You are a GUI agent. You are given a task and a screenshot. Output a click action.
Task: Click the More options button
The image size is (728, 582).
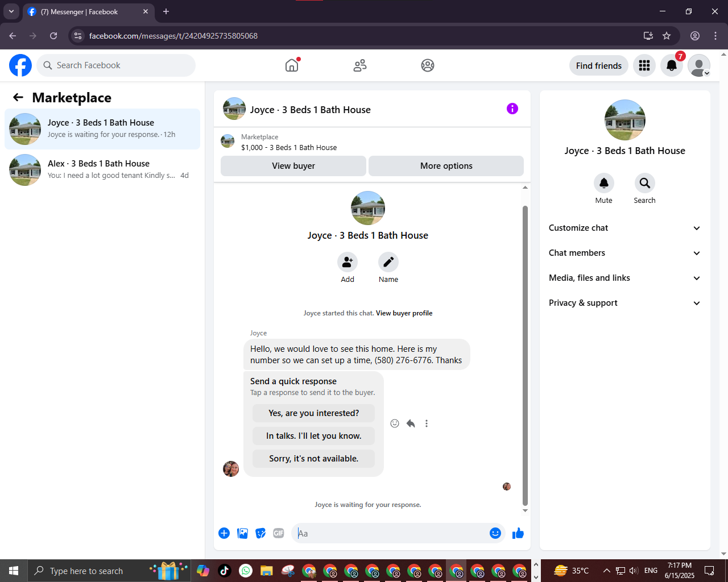click(446, 166)
